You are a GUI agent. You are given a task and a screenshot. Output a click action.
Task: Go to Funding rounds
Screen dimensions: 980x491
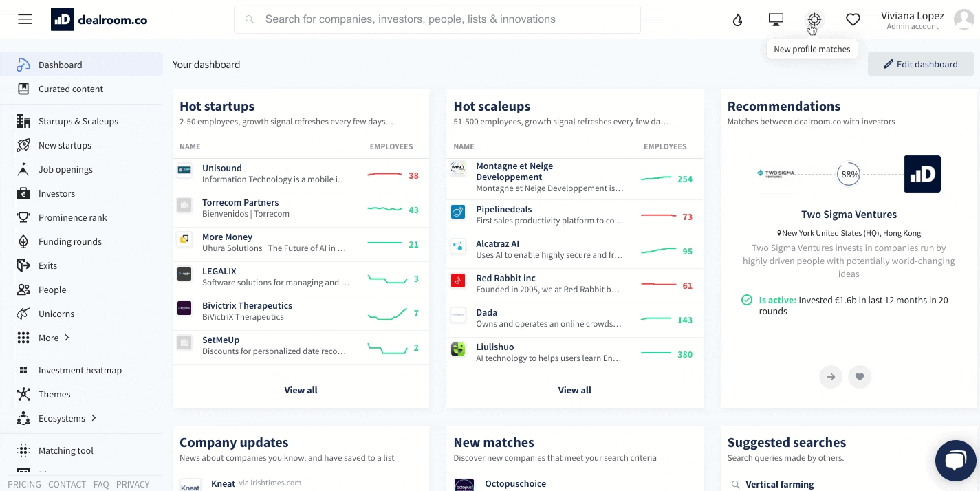pyautogui.click(x=70, y=241)
